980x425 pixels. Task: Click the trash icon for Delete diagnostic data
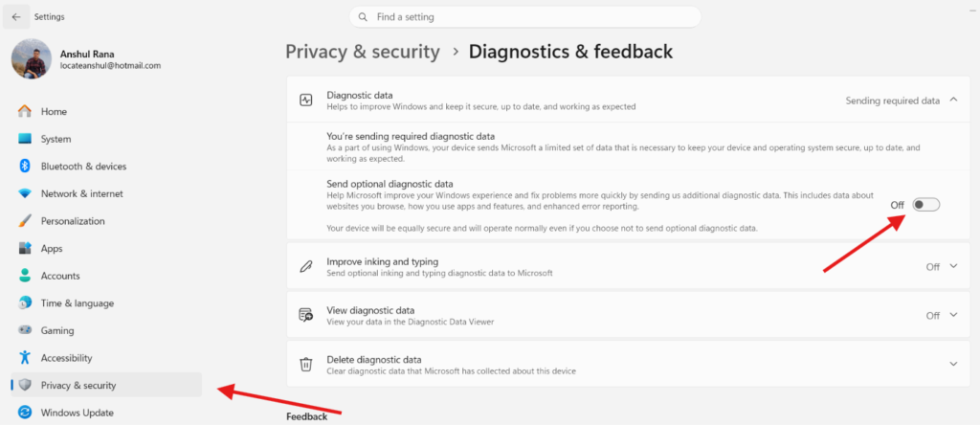[305, 364]
